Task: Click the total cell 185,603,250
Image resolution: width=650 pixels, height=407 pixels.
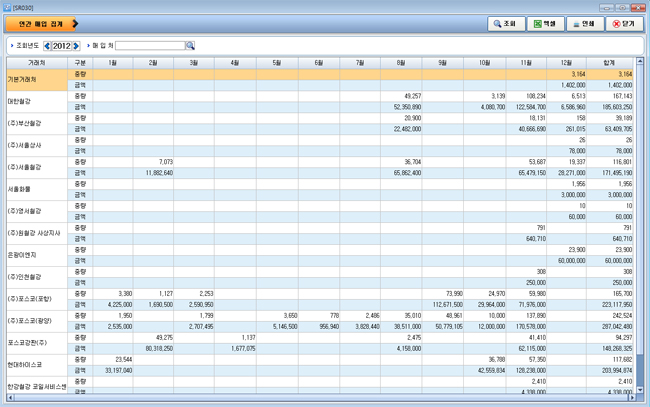Action: coord(609,107)
